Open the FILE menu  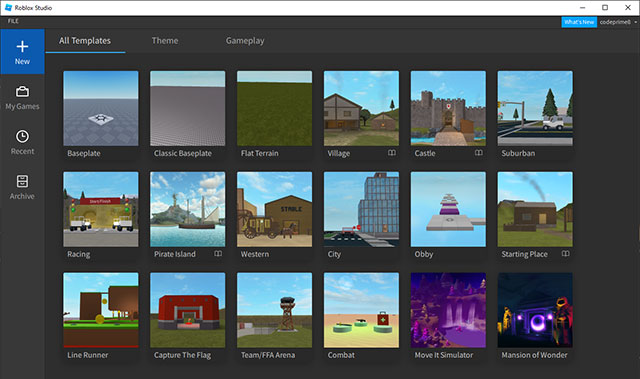[x=13, y=21]
